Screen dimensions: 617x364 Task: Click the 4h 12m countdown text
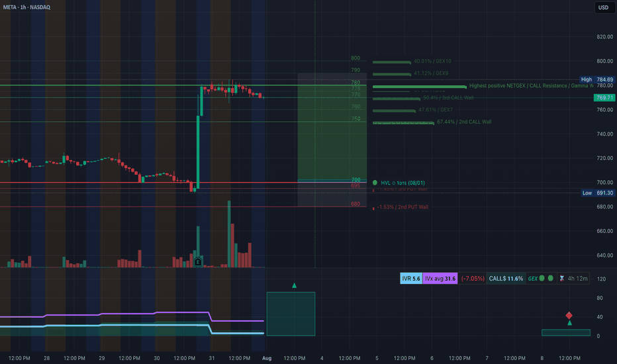click(x=578, y=278)
